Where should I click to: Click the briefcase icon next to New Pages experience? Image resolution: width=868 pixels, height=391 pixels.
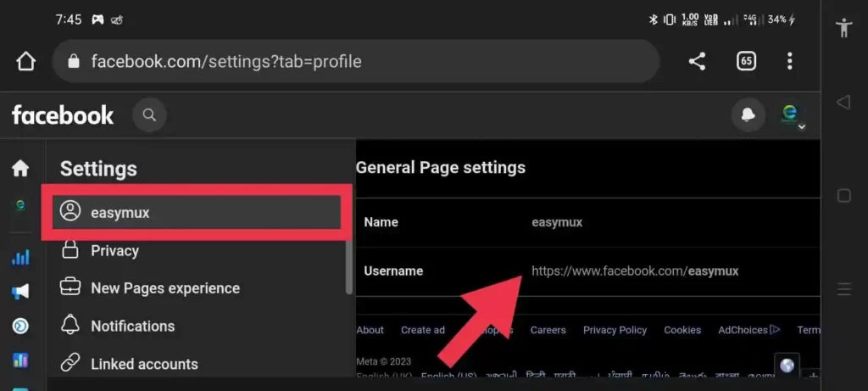[70, 288]
